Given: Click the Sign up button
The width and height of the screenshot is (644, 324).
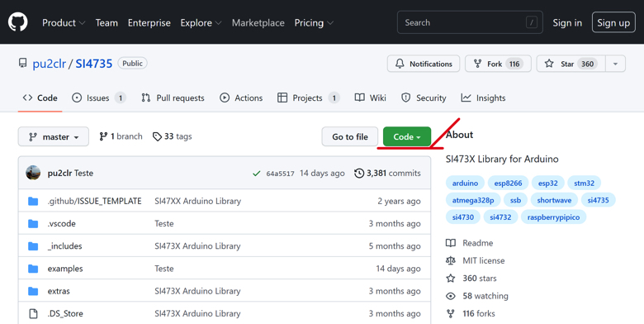Looking at the screenshot, I should coord(613,22).
